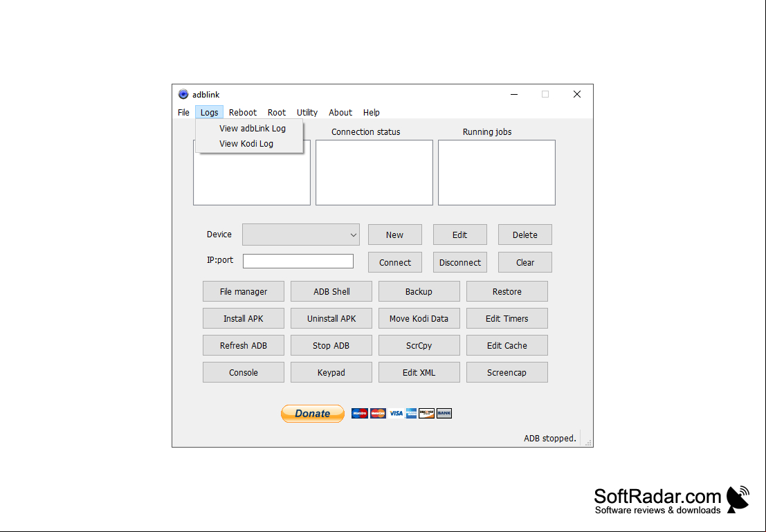The width and height of the screenshot is (766, 532).
Task: Open Edit Cache
Action: (507, 345)
